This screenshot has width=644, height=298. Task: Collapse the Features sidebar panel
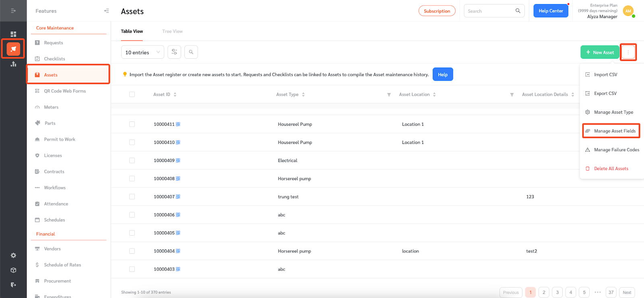[106, 11]
